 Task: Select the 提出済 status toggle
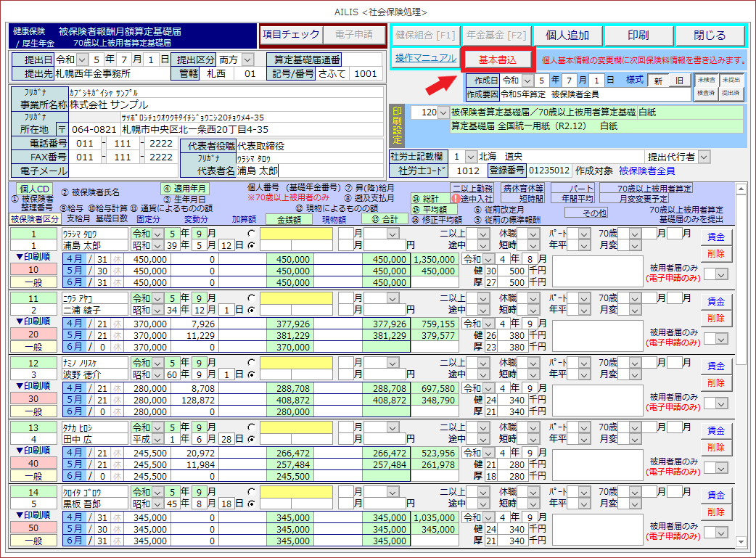(730, 93)
